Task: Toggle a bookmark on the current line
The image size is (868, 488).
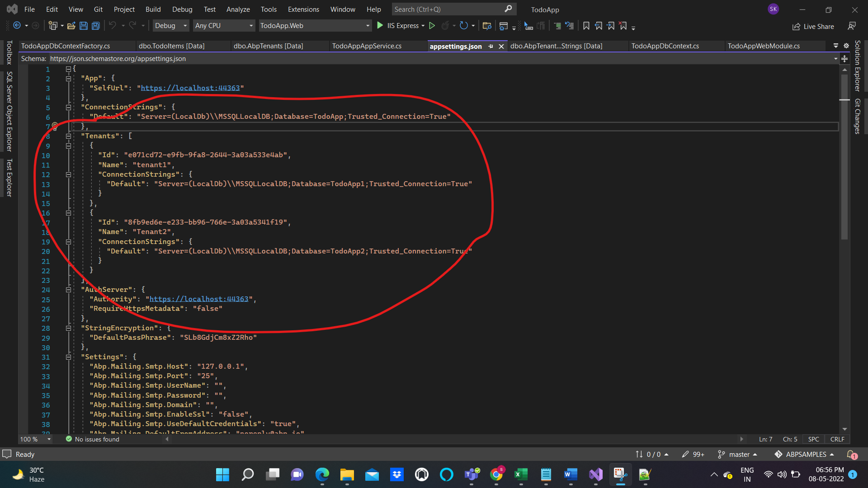Action: (x=586, y=26)
